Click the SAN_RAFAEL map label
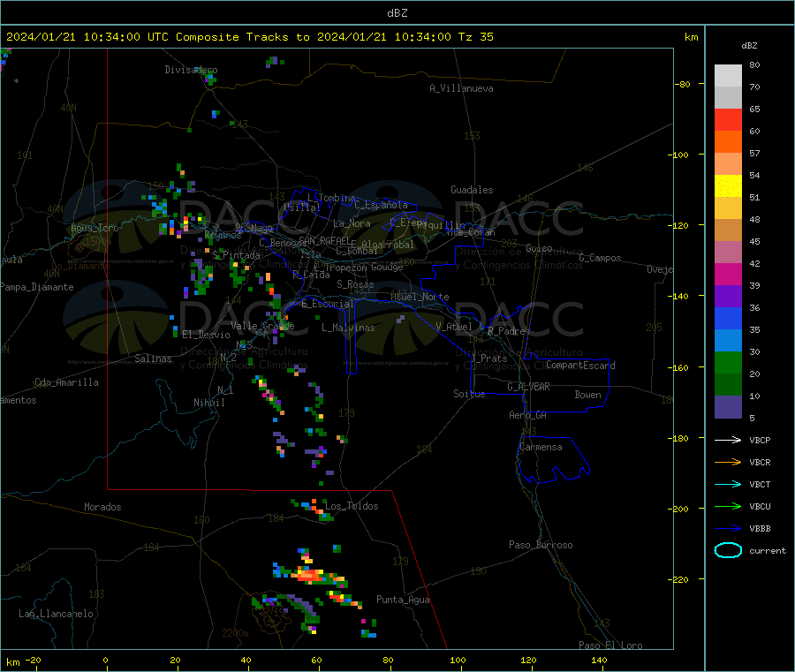The width and height of the screenshot is (795, 672). [x=324, y=240]
